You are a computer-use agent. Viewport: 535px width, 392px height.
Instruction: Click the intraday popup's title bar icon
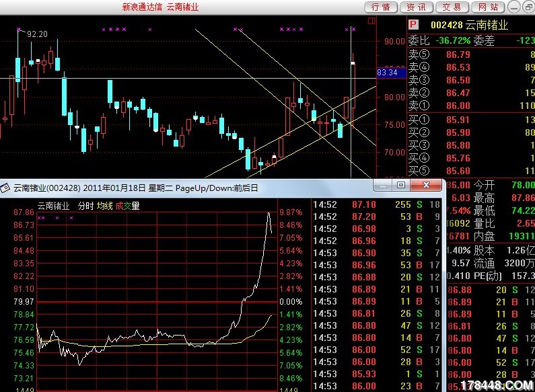tap(5, 188)
